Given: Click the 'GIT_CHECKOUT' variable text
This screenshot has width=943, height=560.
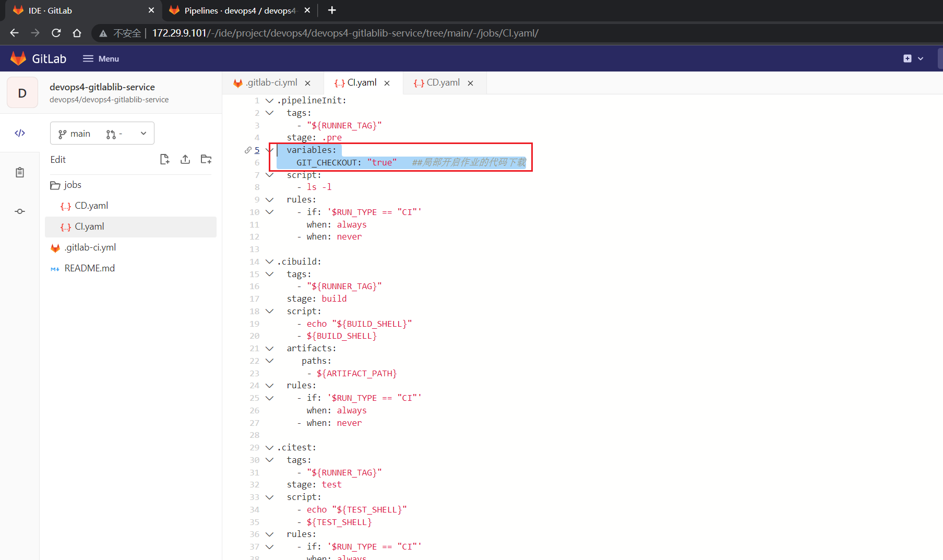Looking at the screenshot, I should coord(327,162).
